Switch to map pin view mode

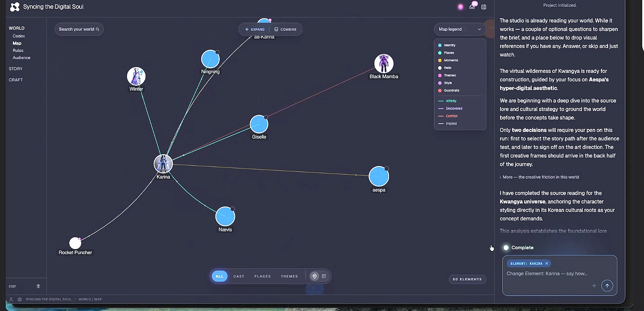click(x=314, y=276)
